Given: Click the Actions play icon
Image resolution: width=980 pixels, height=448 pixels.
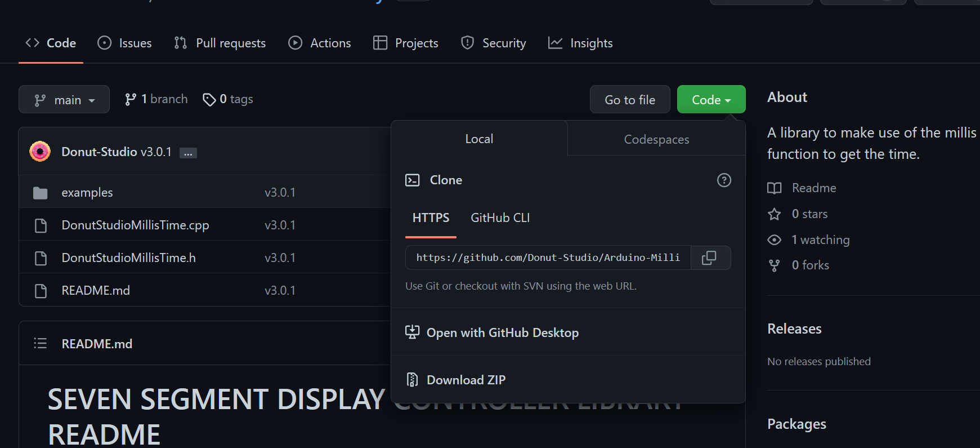Looking at the screenshot, I should point(295,43).
